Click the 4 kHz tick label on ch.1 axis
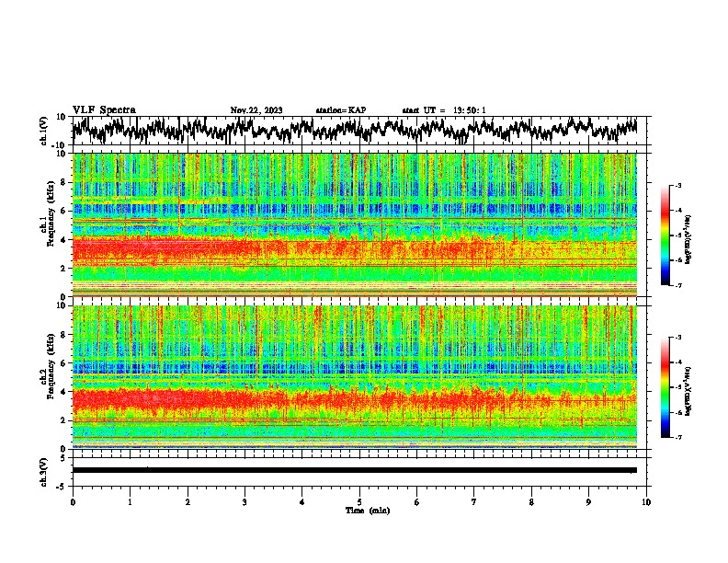728x563 pixels. [64, 240]
